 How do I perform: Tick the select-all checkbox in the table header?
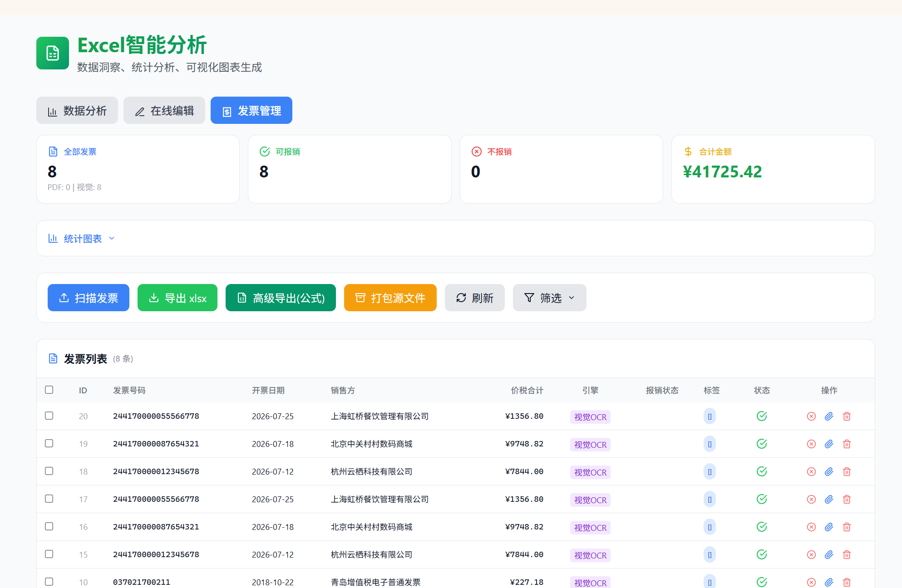(49, 390)
